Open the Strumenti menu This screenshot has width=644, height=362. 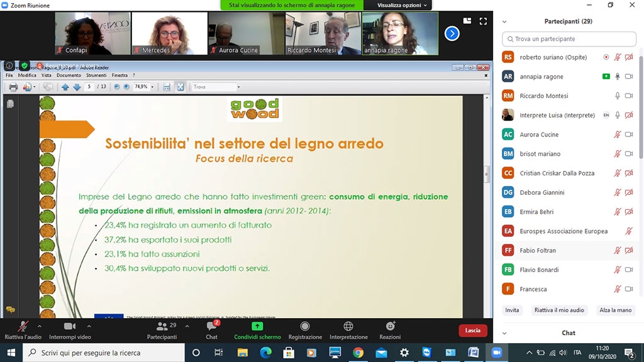[x=96, y=75]
